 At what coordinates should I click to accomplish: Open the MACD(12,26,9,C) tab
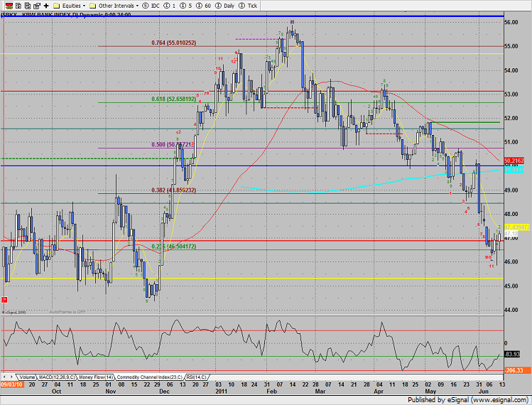(x=57, y=377)
